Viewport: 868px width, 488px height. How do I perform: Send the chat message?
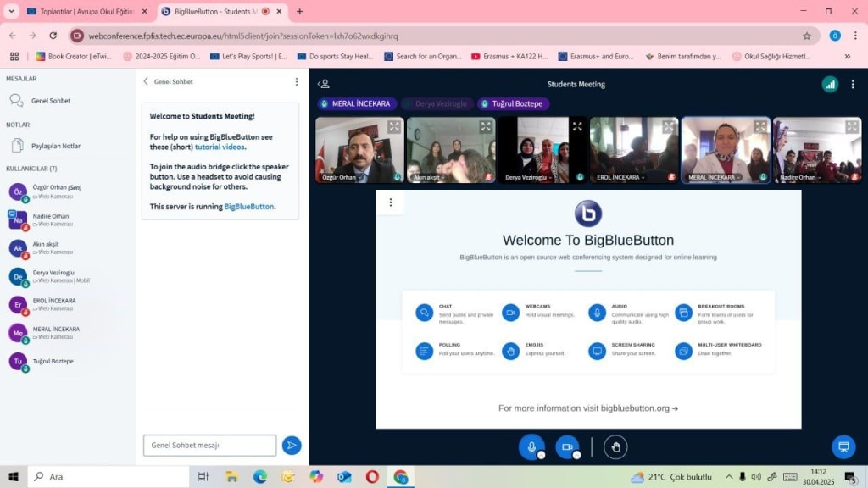click(x=291, y=445)
